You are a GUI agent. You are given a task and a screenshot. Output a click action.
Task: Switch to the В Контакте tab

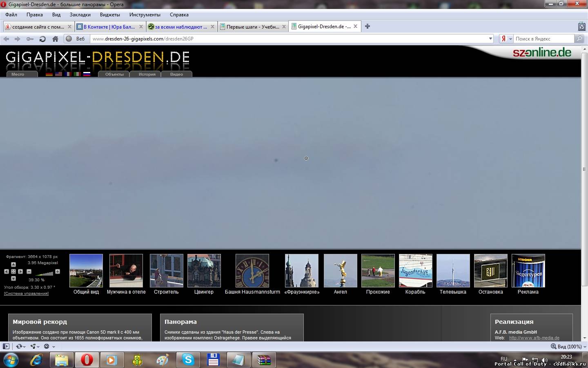[109, 27]
